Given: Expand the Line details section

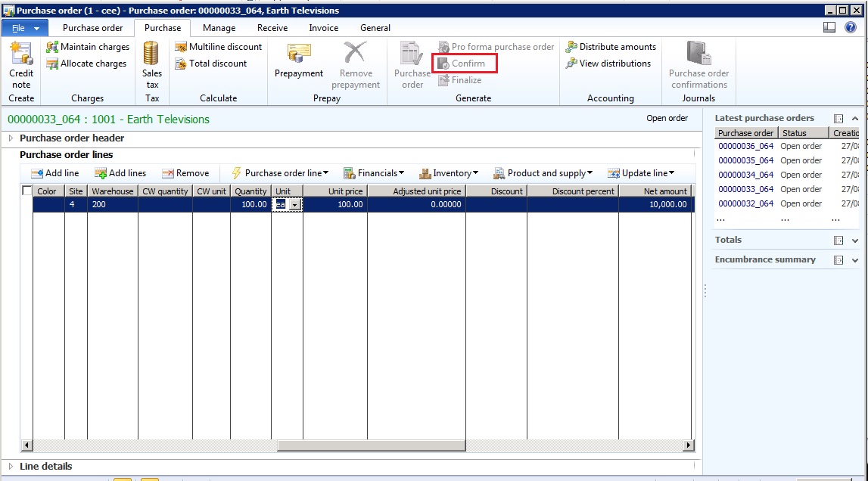Looking at the screenshot, I should (11, 467).
